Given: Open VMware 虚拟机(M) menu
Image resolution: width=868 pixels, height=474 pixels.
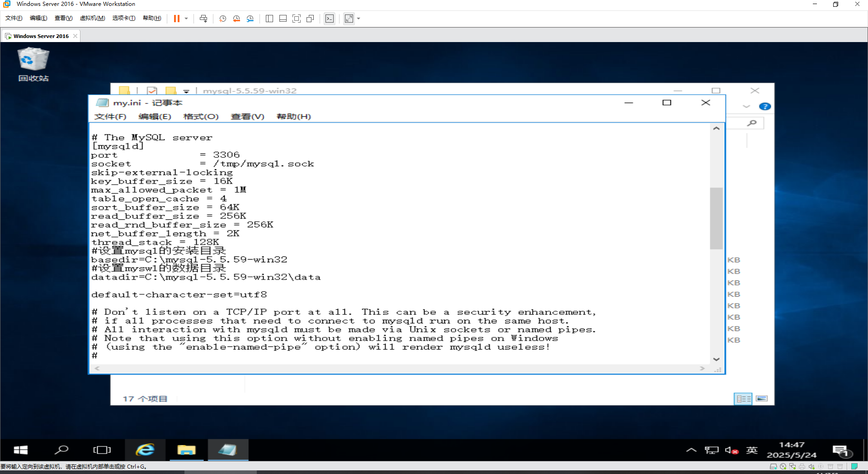Looking at the screenshot, I should tap(92, 18).
